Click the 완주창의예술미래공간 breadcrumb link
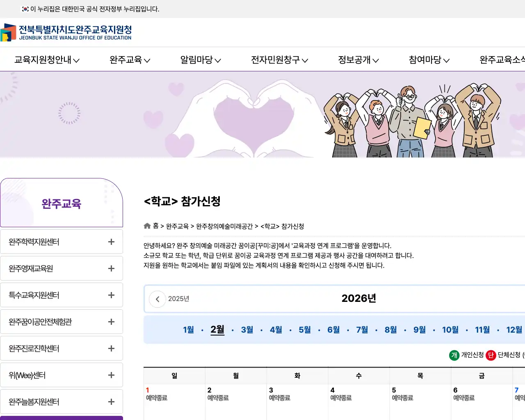 pos(225,226)
